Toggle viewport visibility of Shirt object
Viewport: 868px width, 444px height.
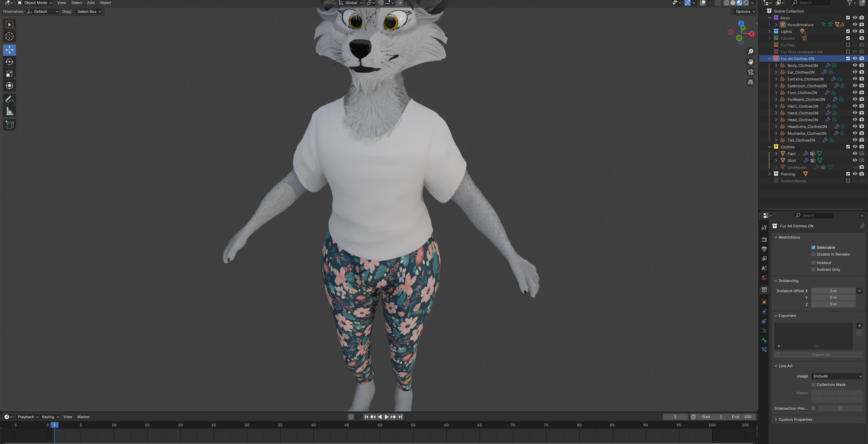(855, 160)
